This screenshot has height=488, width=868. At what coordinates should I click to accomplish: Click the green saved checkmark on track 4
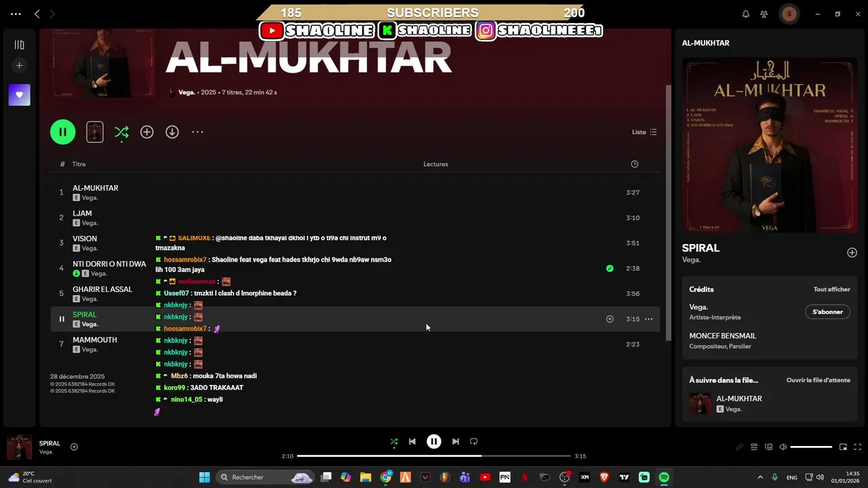point(610,268)
